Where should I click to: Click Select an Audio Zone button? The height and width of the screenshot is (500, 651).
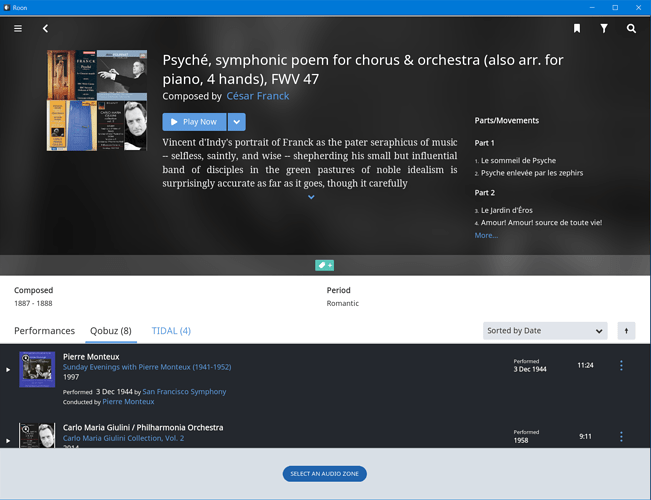(325, 474)
